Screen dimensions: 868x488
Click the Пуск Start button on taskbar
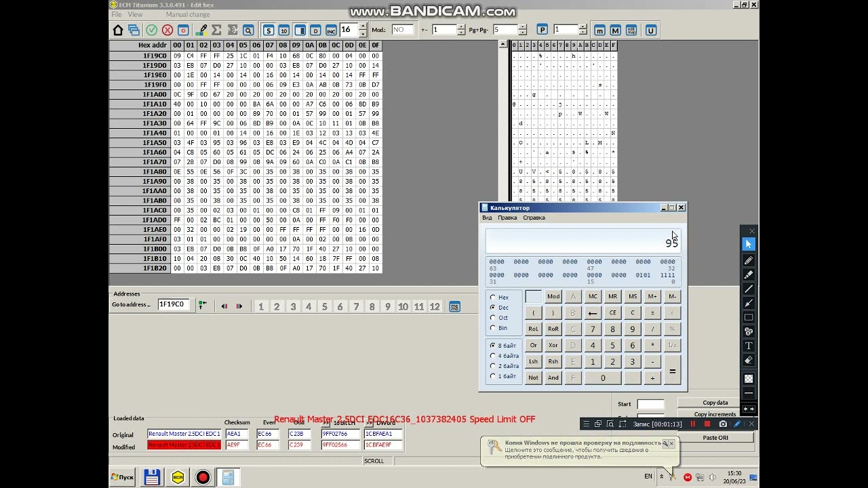[x=122, y=477]
